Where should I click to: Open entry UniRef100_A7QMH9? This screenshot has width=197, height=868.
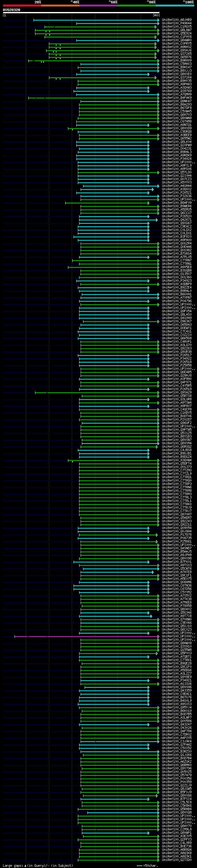click(x=177, y=94)
